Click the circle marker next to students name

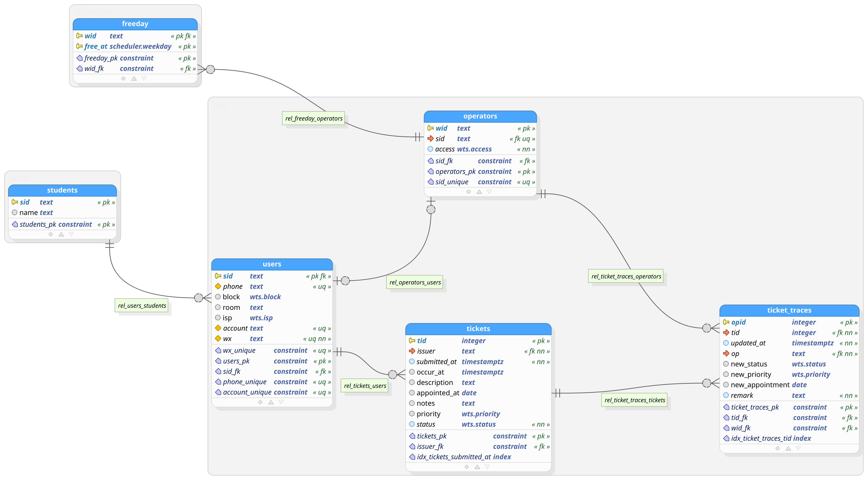coord(15,213)
